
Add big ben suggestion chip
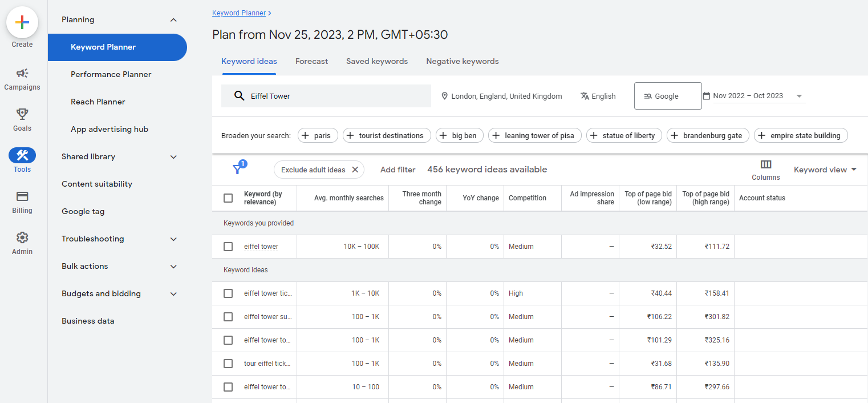pyautogui.click(x=460, y=135)
